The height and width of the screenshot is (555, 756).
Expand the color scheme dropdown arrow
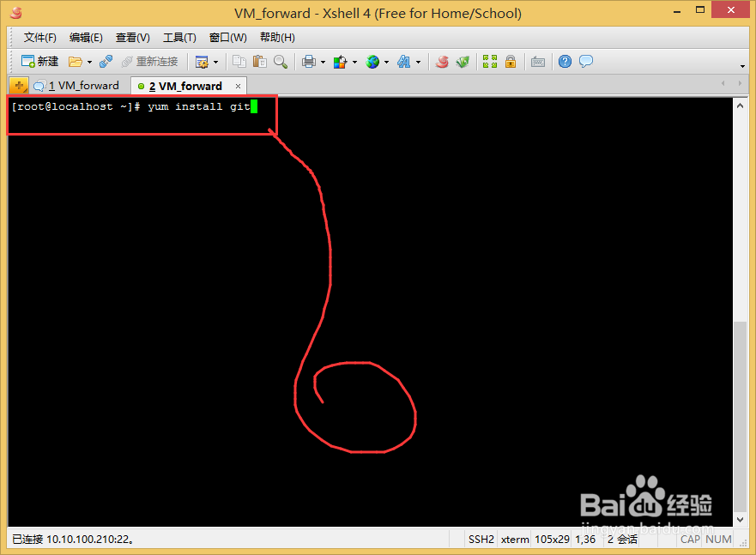[x=354, y=62]
